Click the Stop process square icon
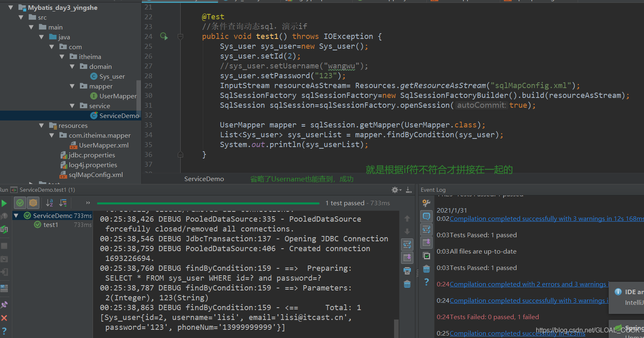Screen dimensions: 644x338 coord(4,246)
